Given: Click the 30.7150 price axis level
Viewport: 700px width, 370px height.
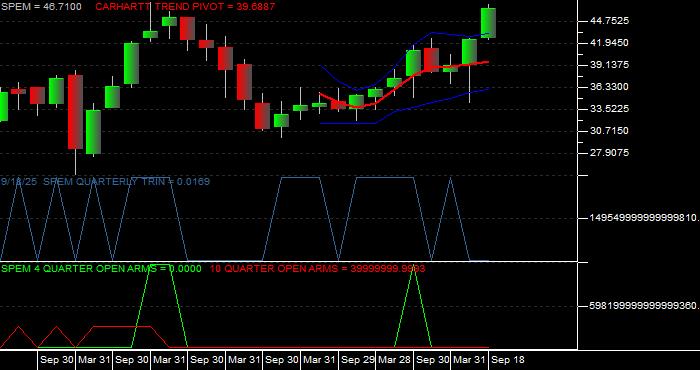Looking at the screenshot, I should click(x=609, y=131).
